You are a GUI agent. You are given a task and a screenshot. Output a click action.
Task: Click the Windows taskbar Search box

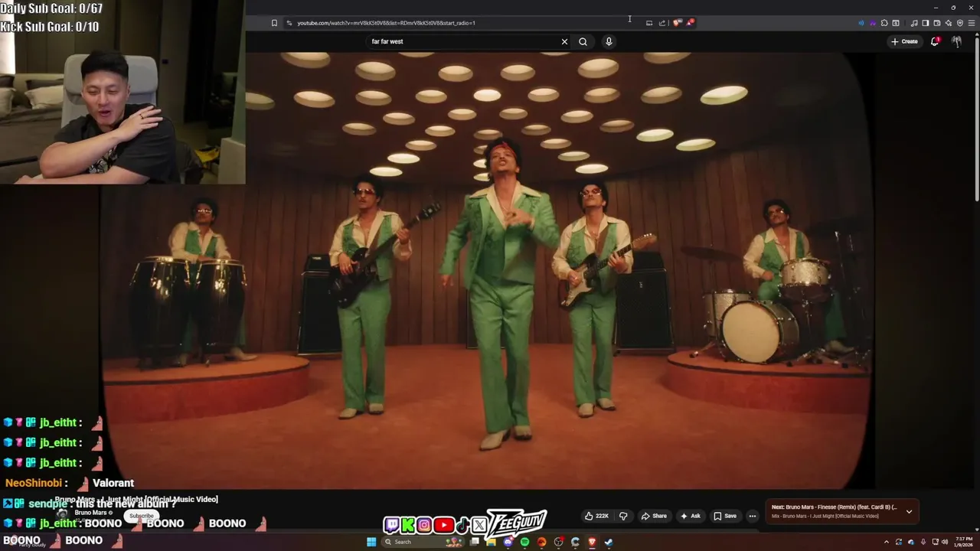pos(423,542)
